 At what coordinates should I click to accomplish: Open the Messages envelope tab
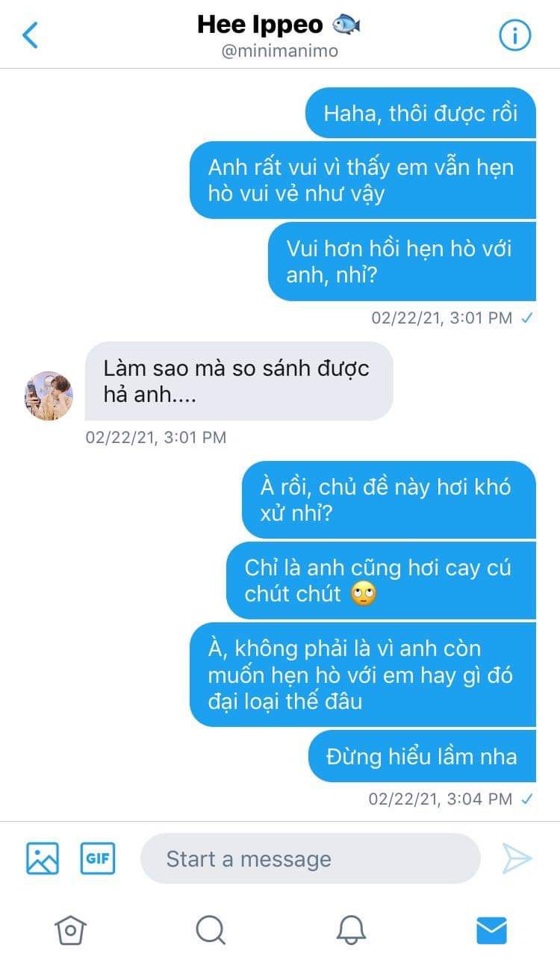point(491,930)
